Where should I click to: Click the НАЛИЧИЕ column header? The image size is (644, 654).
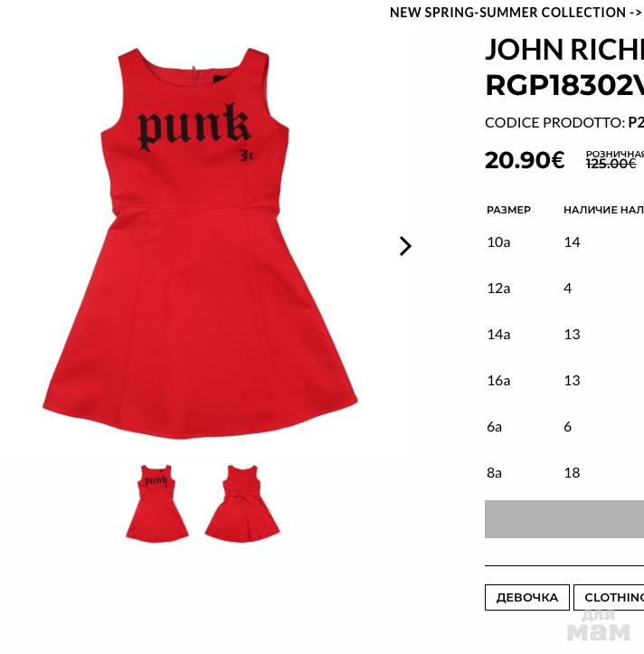603,210
